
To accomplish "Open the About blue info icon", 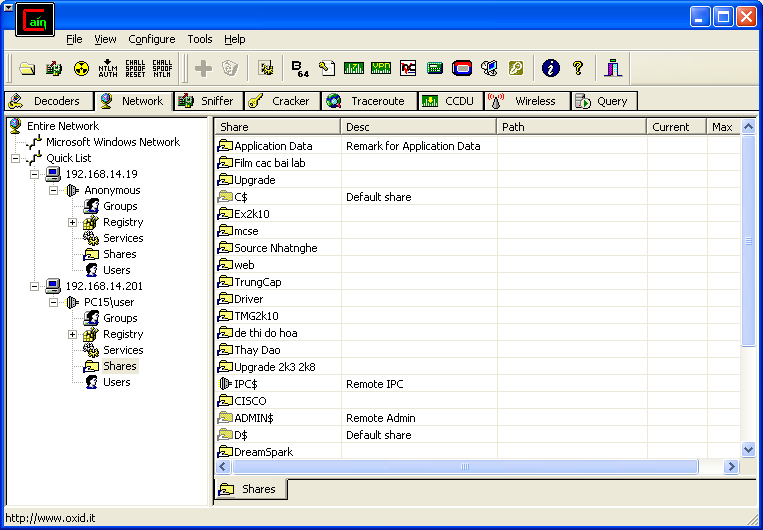I will point(551,69).
